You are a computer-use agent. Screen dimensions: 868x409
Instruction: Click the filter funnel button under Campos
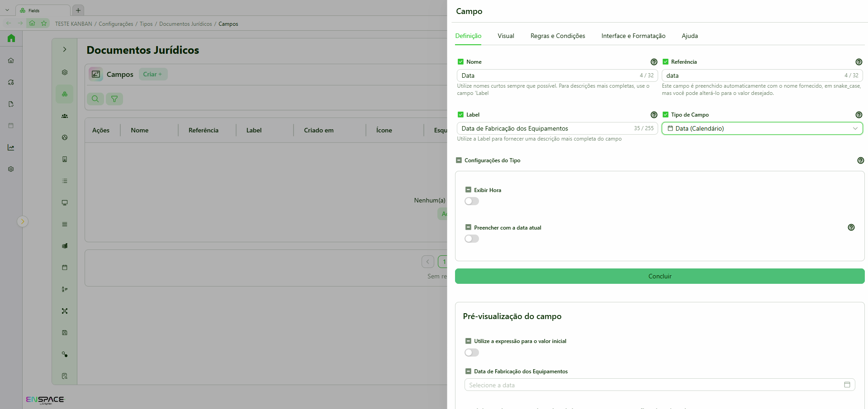coord(114,99)
